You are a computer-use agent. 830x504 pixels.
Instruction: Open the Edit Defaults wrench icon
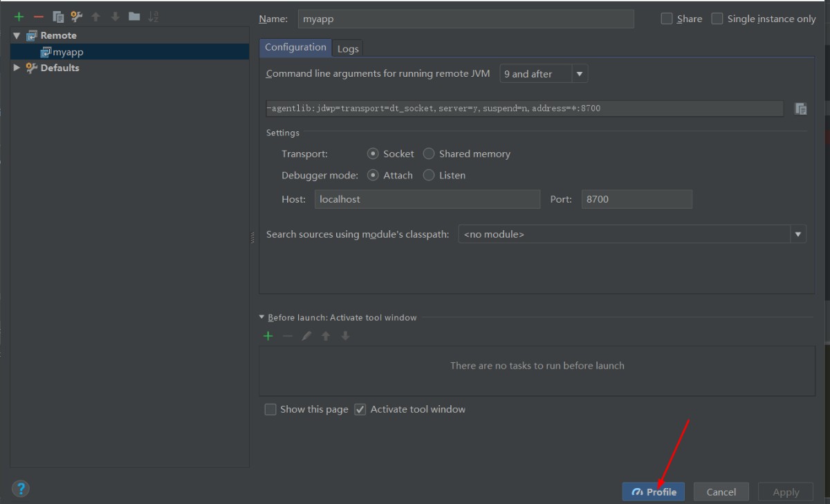pos(77,17)
